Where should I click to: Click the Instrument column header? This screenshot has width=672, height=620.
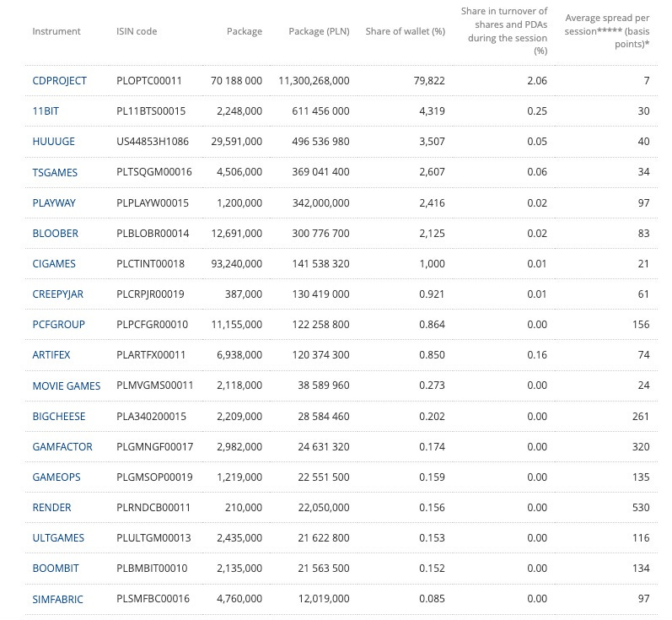click(56, 31)
